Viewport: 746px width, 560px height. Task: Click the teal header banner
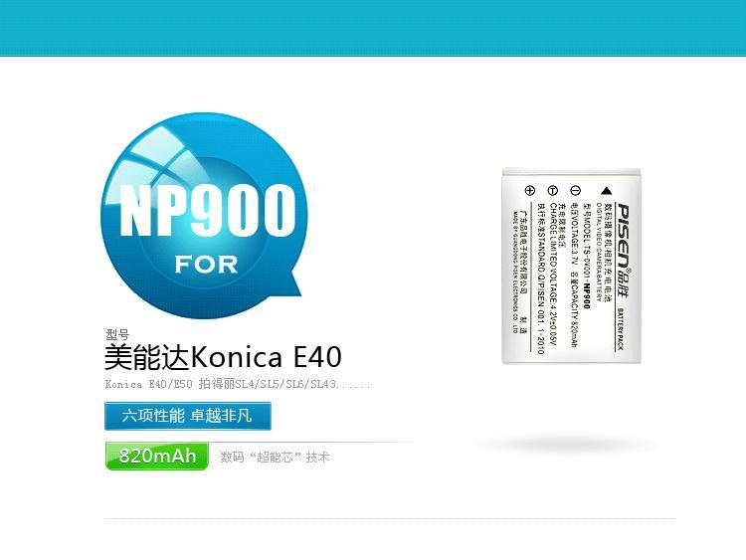373,28
